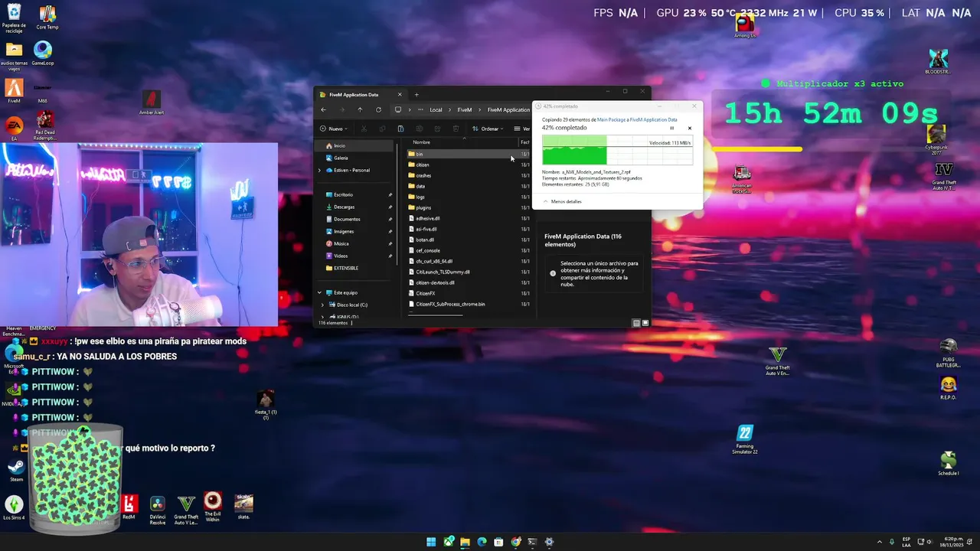Screen dimensions: 980x551
Task: Open Core Temp desktop shortcut
Action: (47, 18)
